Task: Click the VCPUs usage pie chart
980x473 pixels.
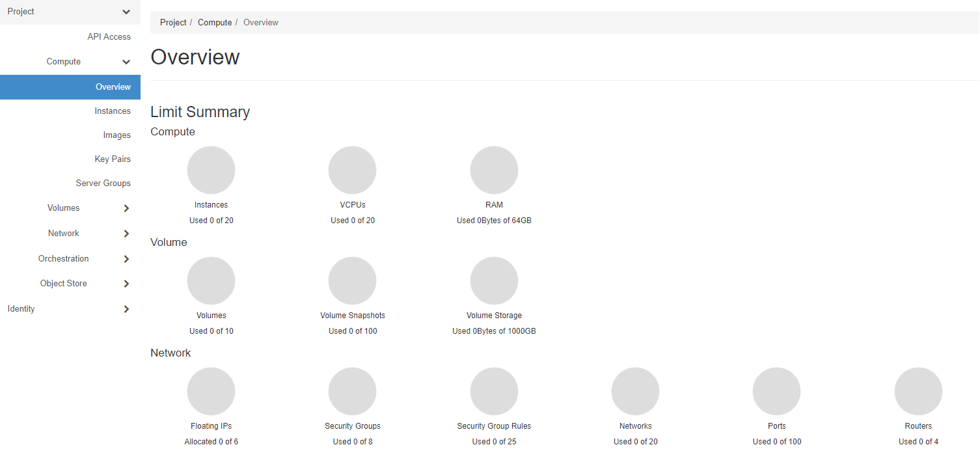Action: tap(352, 170)
